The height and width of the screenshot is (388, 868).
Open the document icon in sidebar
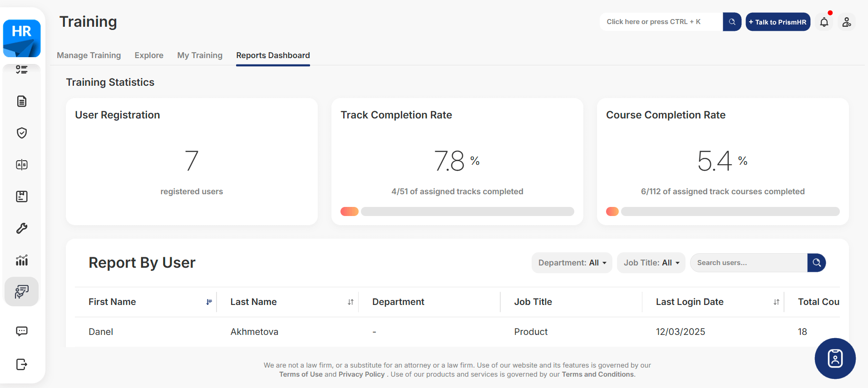coord(22,101)
